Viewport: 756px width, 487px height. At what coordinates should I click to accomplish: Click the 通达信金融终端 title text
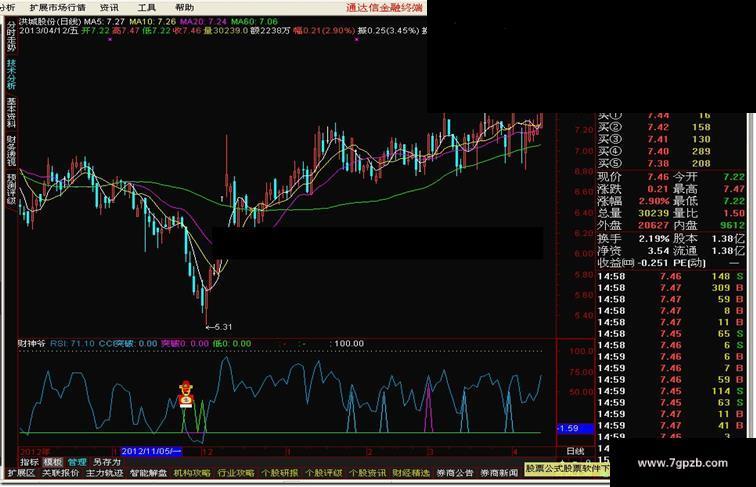pos(384,7)
